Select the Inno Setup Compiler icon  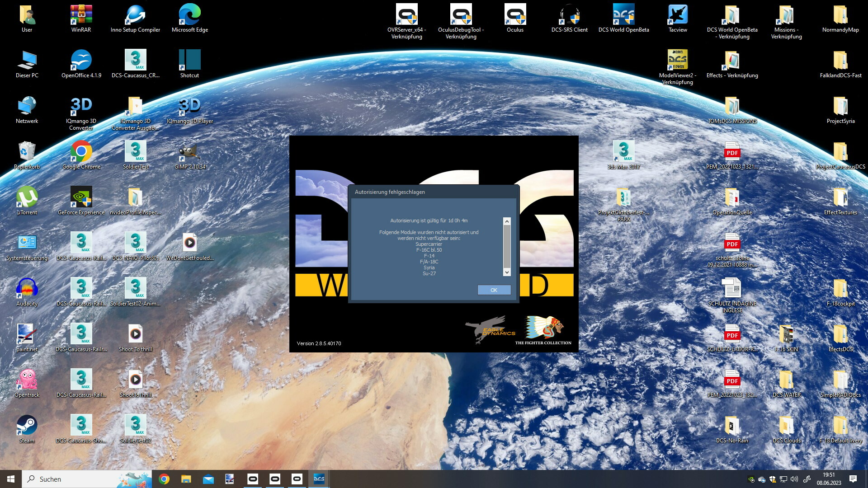pos(136,19)
